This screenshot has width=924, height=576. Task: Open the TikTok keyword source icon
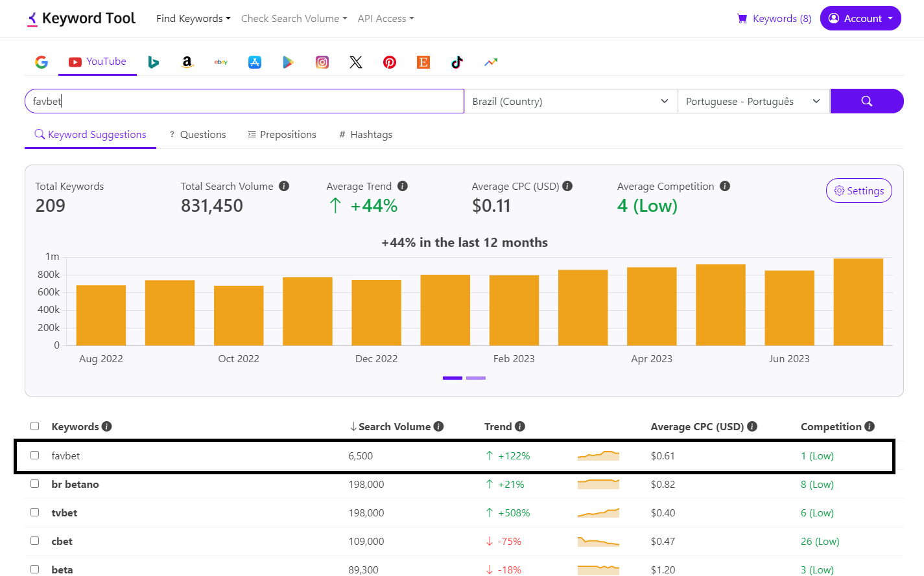pyautogui.click(x=457, y=62)
